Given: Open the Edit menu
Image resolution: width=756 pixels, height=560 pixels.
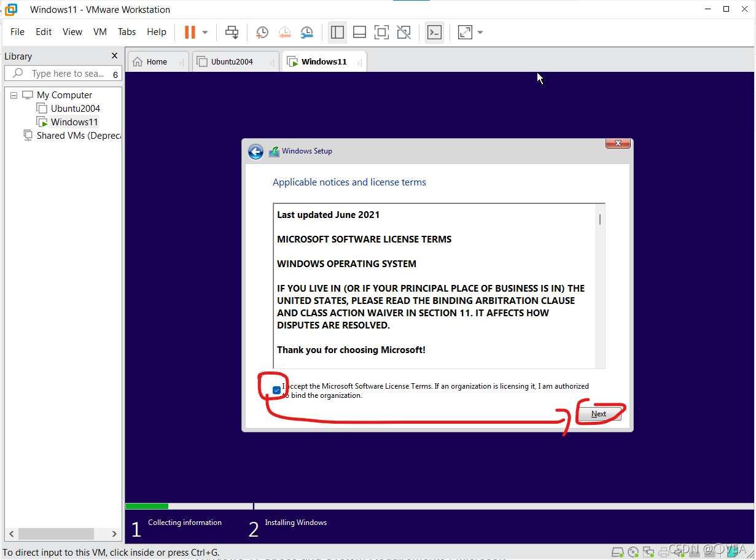Looking at the screenshot, I should (44, 32).
